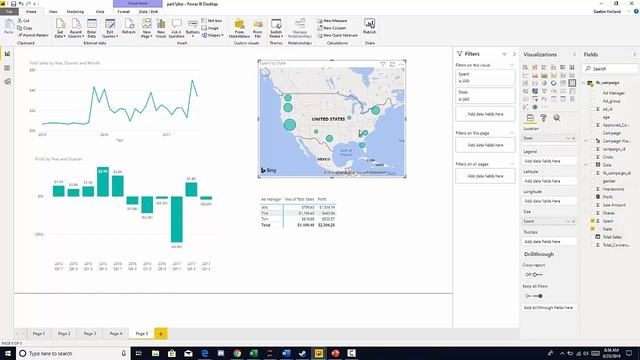The image size is (640, 360).
Task: Check the Clicks field checkbox
Action: coord(593,157)
